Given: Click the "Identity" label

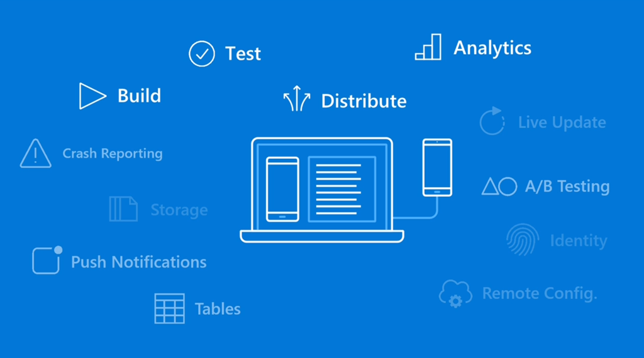Looking at the screenshot, I should point(579,241).
